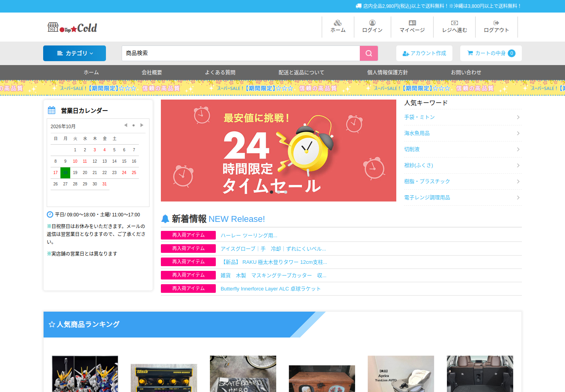Open the shopping cart カートの中身
This screenshot has height=392, width=565.
[x=491, y=53]
